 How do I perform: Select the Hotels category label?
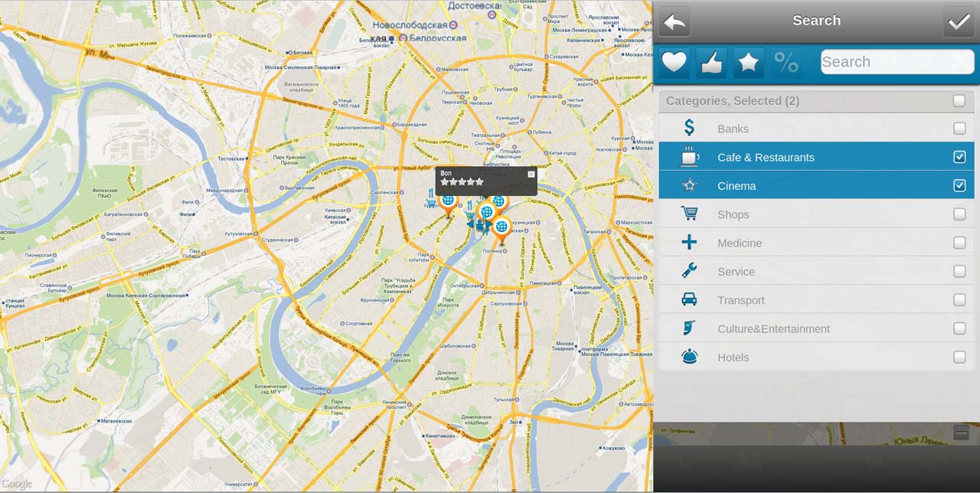[733, 358]
